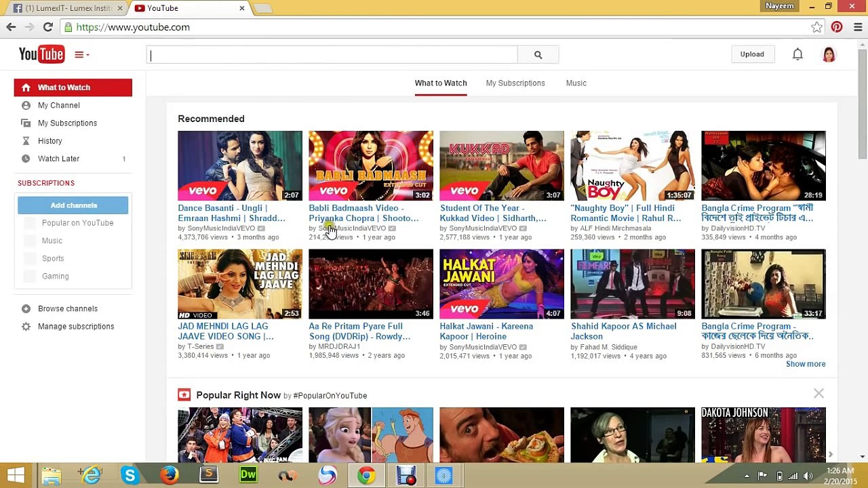Click the search magnifier button
Image resolution: width=868 pixels, height=488 pixels.
538,55
